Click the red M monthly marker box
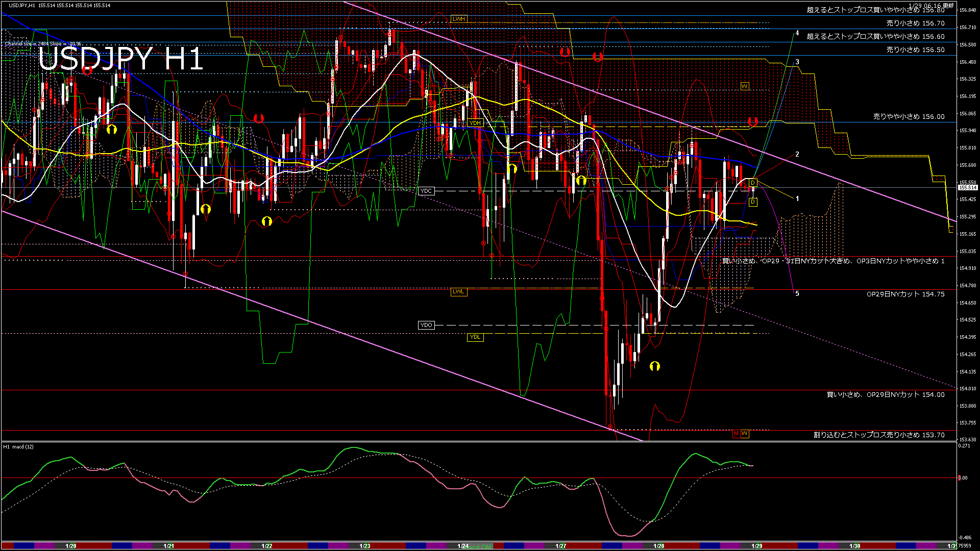 point(736,434)
